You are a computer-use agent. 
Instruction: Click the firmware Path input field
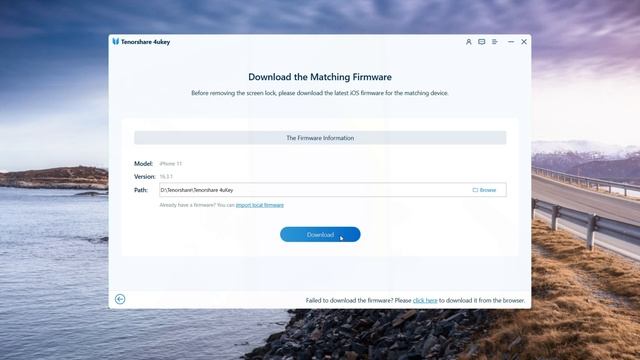coord(333,190)
